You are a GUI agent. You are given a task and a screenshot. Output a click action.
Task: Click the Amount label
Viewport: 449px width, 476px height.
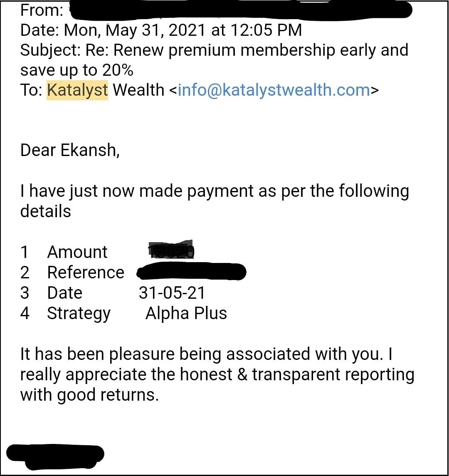(77, 252)
